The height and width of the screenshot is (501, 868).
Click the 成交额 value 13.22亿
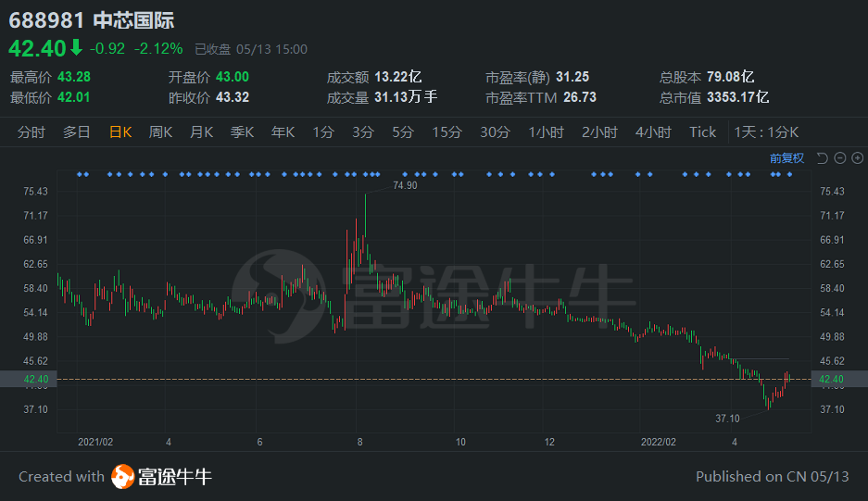click(398, 77)
